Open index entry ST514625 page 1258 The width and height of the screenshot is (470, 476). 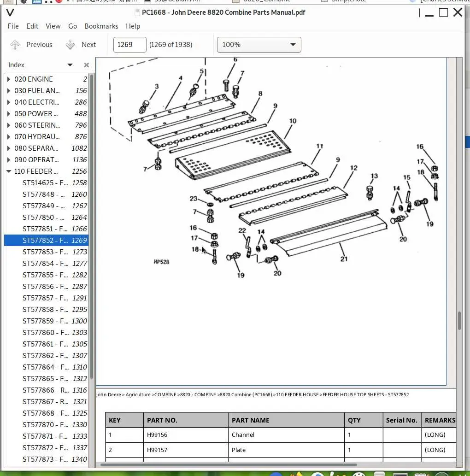[x=47, y=183]
